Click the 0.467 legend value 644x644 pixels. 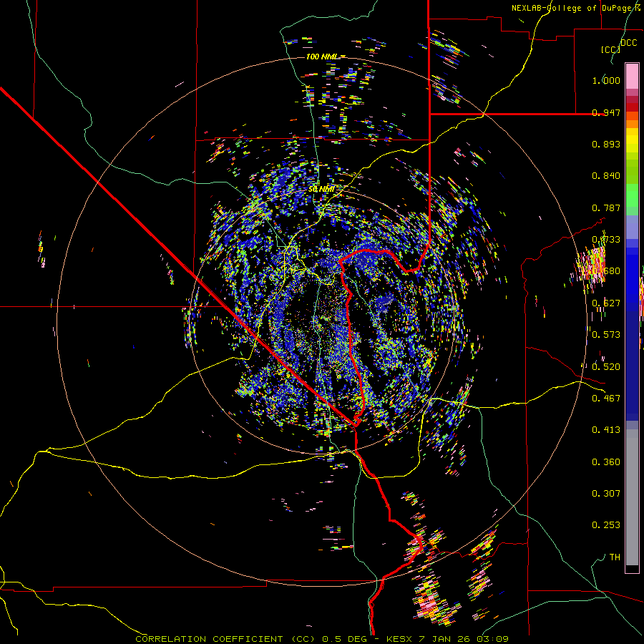click(x=606, y=399)
